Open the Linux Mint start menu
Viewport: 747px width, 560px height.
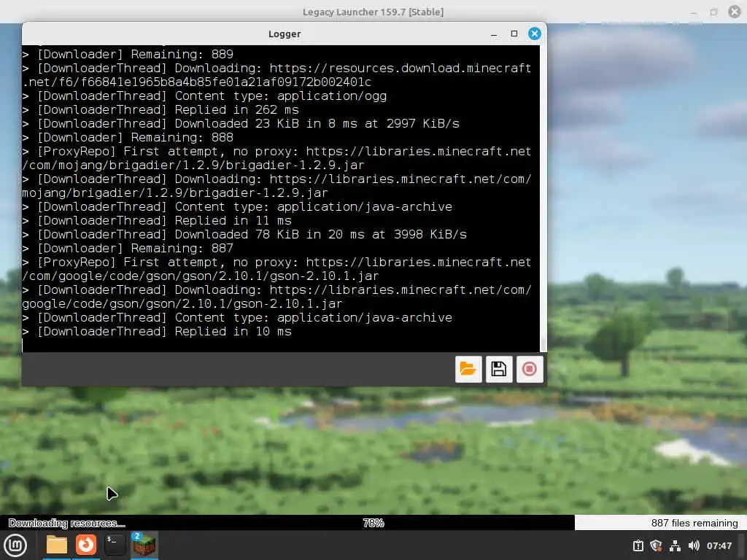pos(15,545)
